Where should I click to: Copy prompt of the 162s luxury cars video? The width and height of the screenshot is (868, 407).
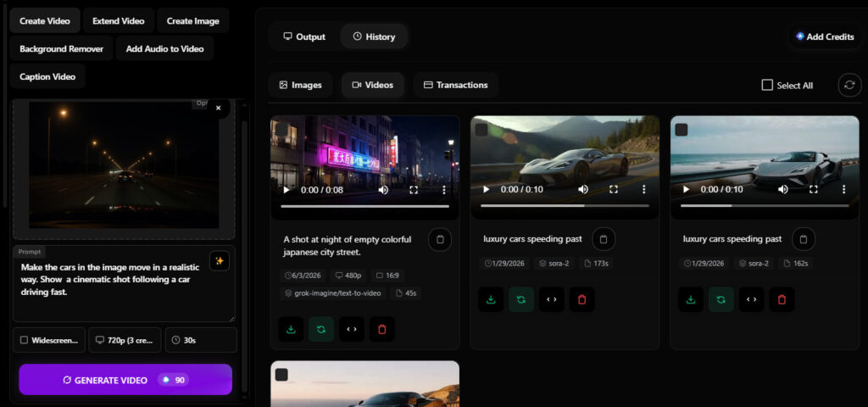804,239
